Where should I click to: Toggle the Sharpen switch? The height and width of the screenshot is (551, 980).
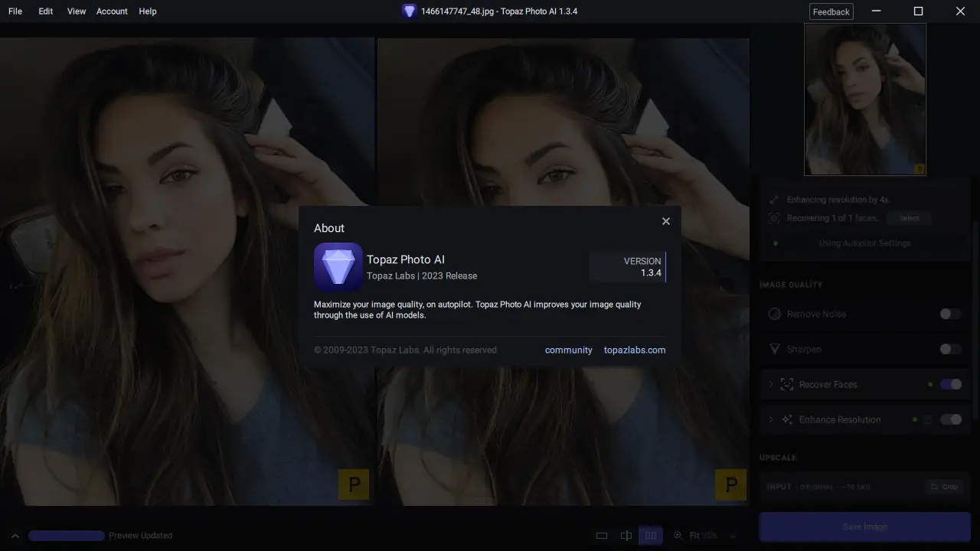point(950,349)
